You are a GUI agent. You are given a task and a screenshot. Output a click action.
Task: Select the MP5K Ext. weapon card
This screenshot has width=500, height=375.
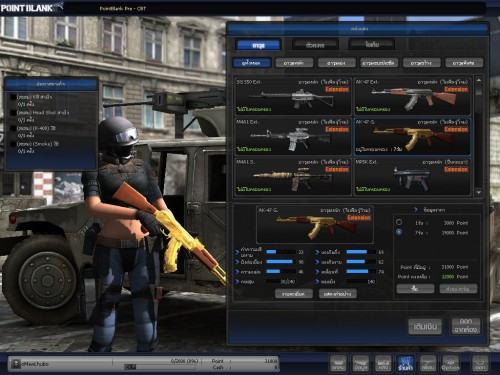click(412, 176)
